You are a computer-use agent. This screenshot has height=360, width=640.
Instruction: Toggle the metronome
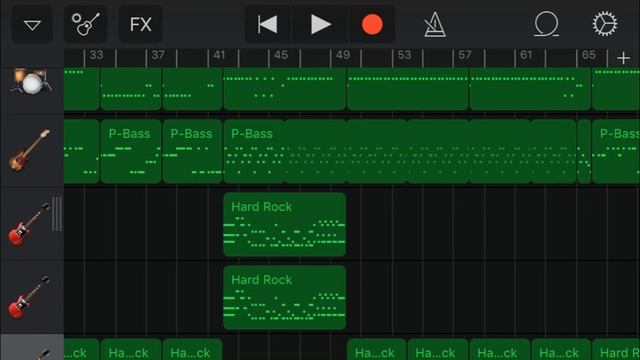tap(435, 24)
